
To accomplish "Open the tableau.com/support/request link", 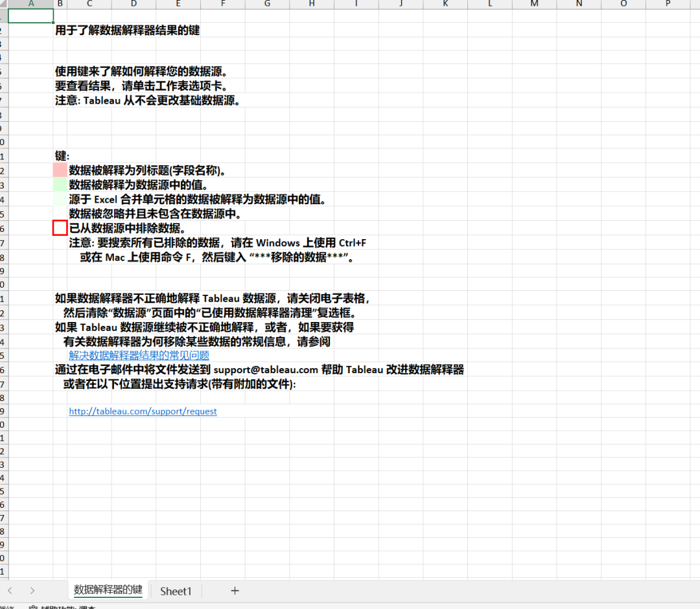I will pyautogui.click(x=143, y=411).
